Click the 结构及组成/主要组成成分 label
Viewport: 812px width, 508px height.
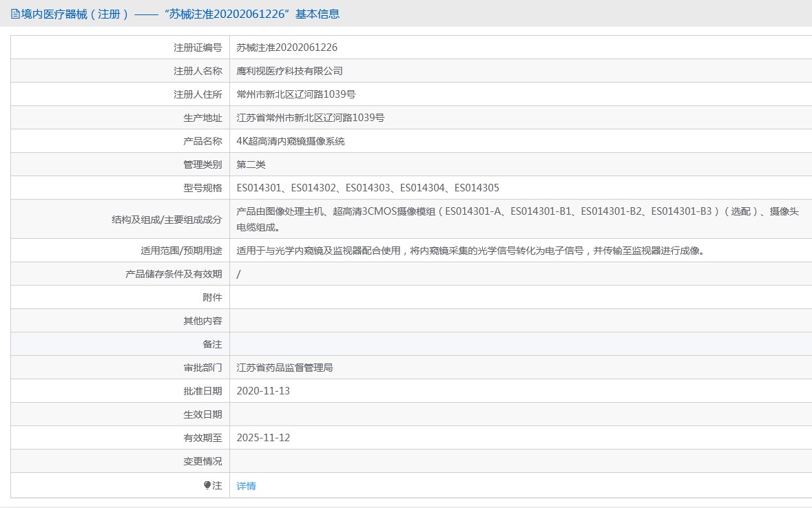pyautogui.click(x=167, y=220)
